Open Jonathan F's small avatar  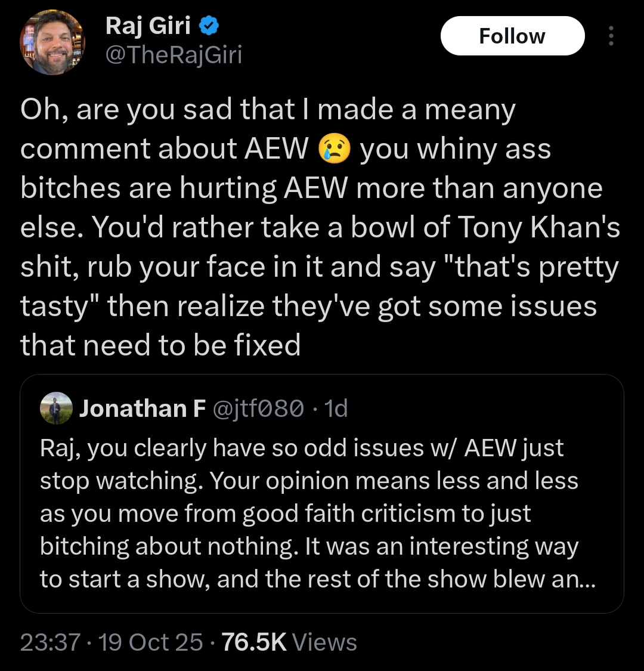56,408
